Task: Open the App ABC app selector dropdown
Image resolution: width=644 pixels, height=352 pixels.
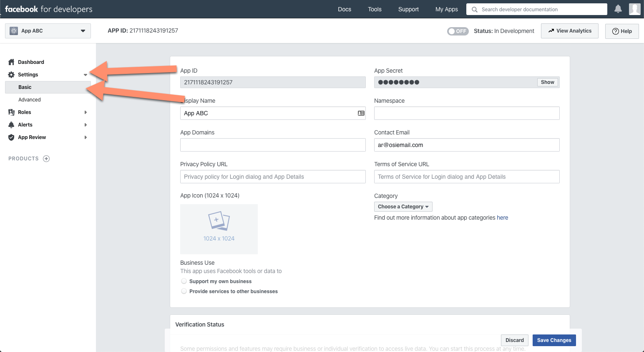Action: (x=48, y=31)
